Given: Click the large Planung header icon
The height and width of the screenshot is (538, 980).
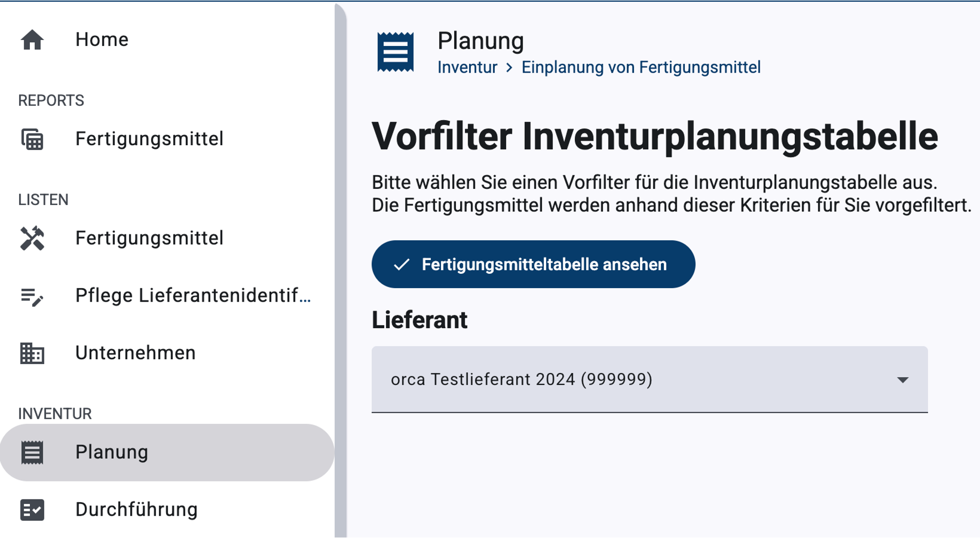Looking at the screenshot, I should coord(396,52).
